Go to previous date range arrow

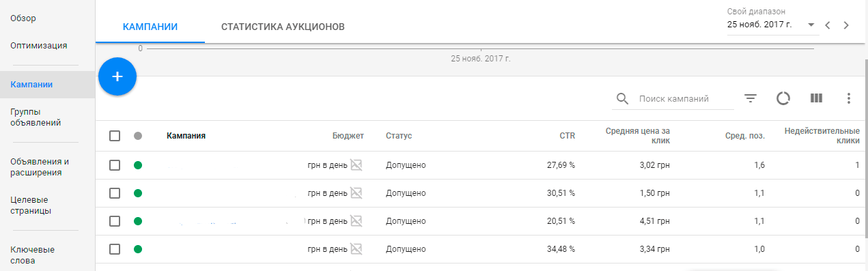(x=827, y=25)
